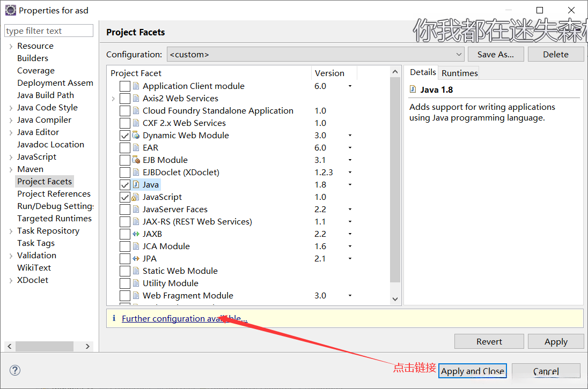Check the JavaServer Faces checkbox

125,210
